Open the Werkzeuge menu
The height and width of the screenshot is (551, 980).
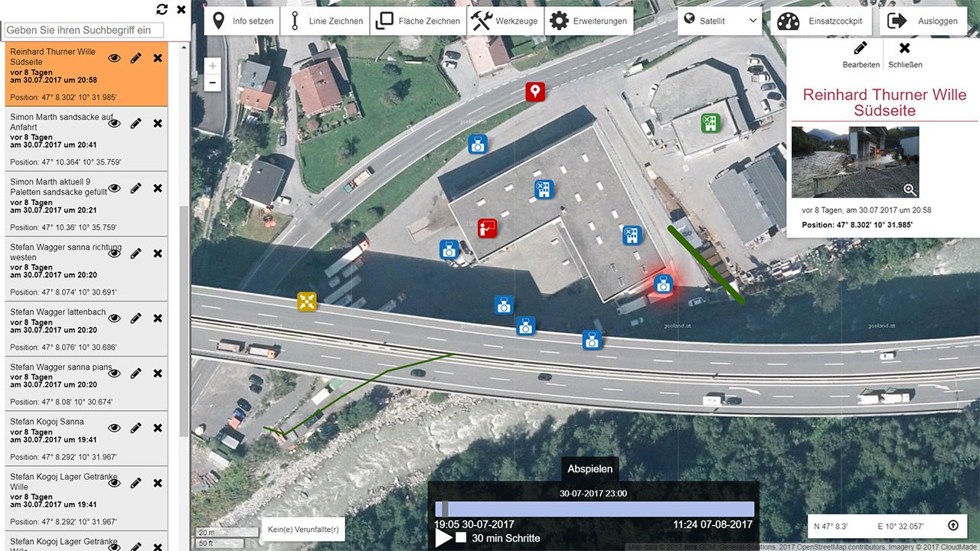(x=505, y=21)
